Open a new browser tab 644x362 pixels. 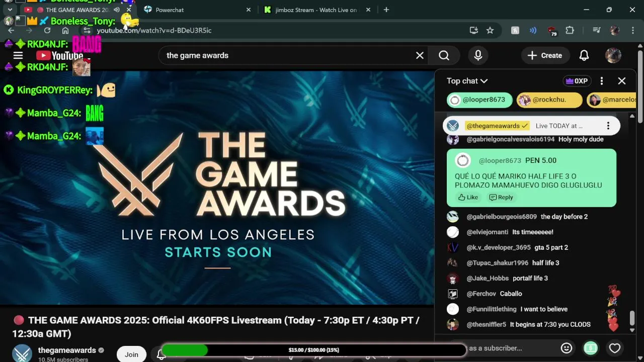[x=386, y=10]
